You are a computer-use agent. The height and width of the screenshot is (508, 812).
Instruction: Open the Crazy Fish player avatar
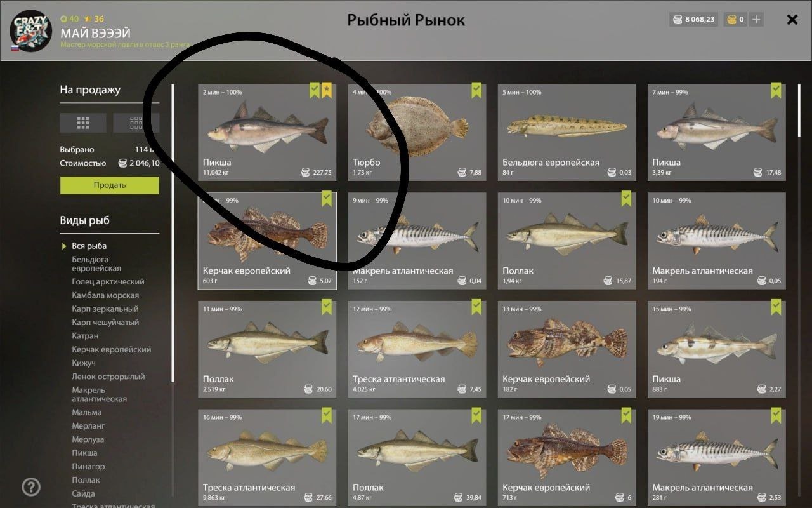30,30
